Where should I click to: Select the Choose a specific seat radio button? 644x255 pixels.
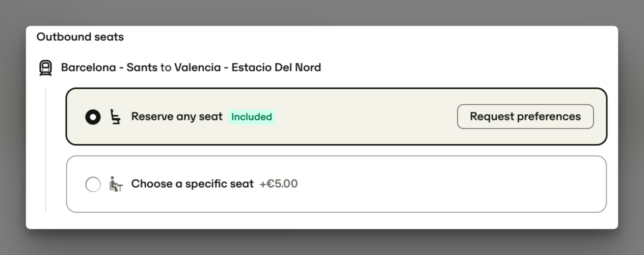93,184
